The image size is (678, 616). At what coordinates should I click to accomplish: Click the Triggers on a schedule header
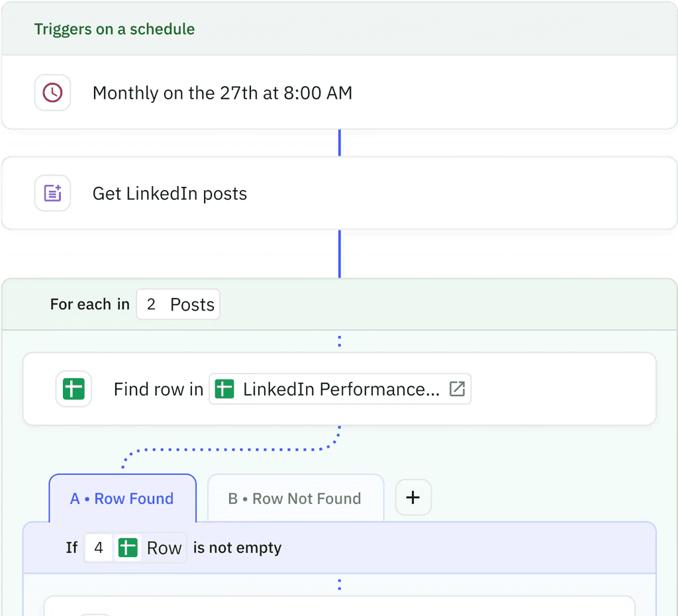click(x=115, y=29)
